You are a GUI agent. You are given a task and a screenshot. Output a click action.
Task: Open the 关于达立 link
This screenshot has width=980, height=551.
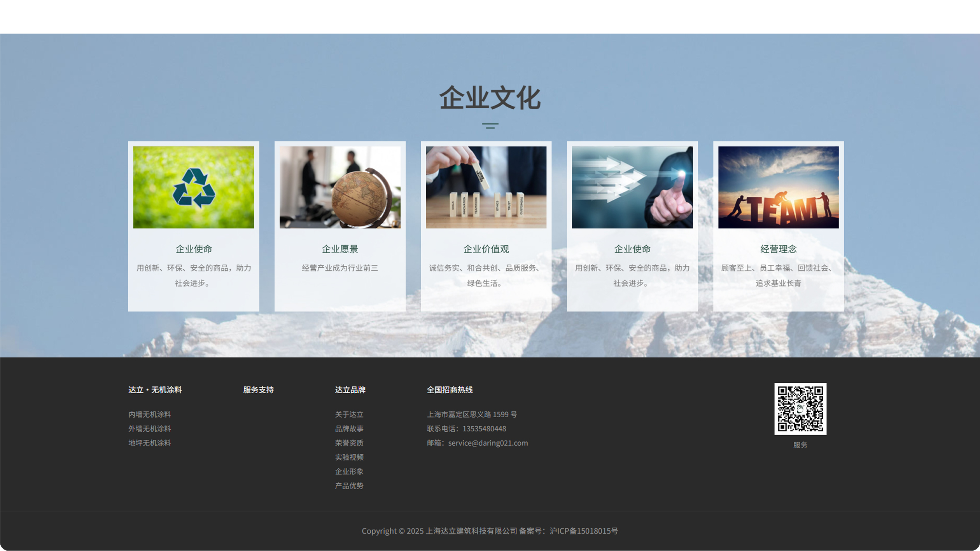[x=349, y=414]
